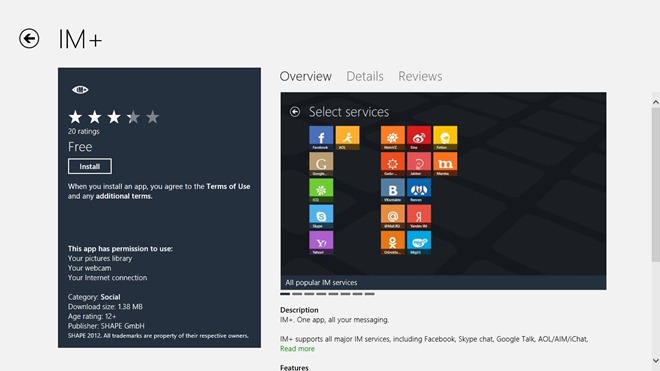This screenshot has width=660, height=371.
Task: Click the 20 ratings text
Action: point(84,131)
